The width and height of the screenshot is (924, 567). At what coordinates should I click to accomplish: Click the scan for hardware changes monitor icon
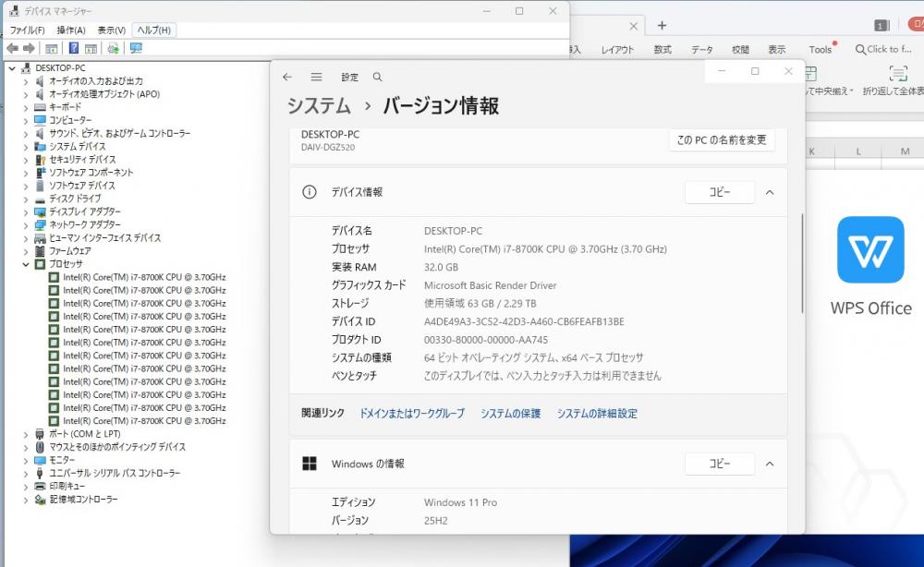pyautogui.click(x=136, y=48)
